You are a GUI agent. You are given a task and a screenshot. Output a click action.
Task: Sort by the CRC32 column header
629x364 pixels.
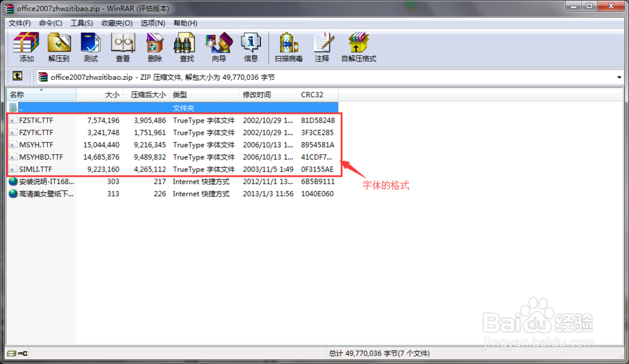pos(318,94)
